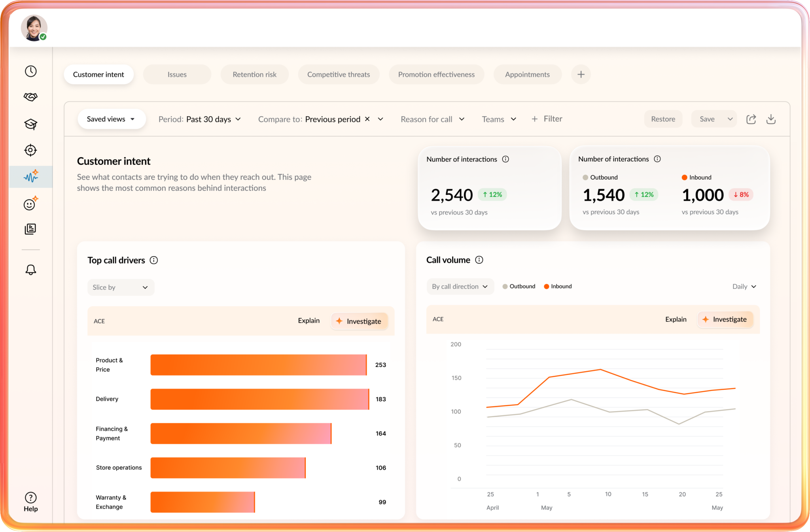Click the share export icon

pos(751,119)
